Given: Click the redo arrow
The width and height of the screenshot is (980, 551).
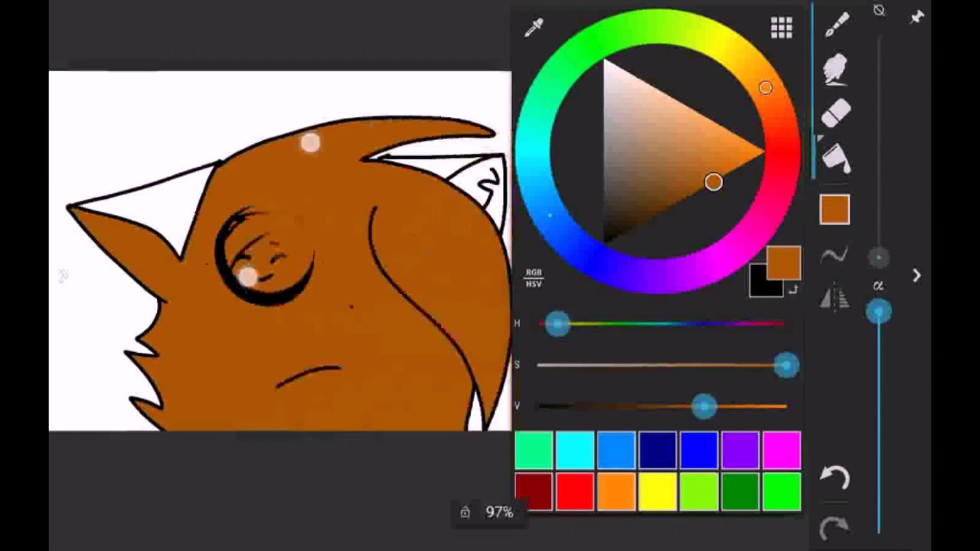Looking at the screenshot, I should pyautogui.click(x=835, y=527).
